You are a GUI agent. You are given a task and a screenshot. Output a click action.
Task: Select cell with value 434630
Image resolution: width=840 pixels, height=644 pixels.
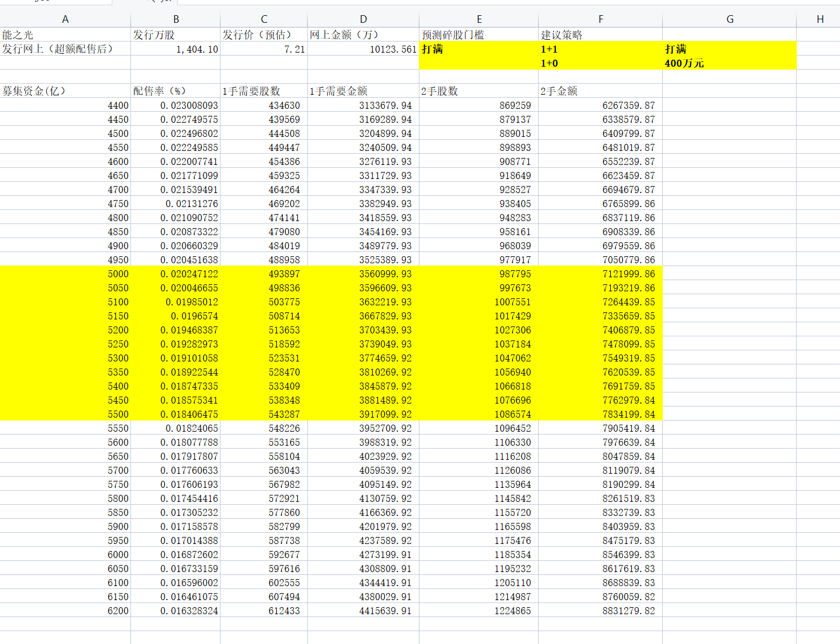pos(264,105)
